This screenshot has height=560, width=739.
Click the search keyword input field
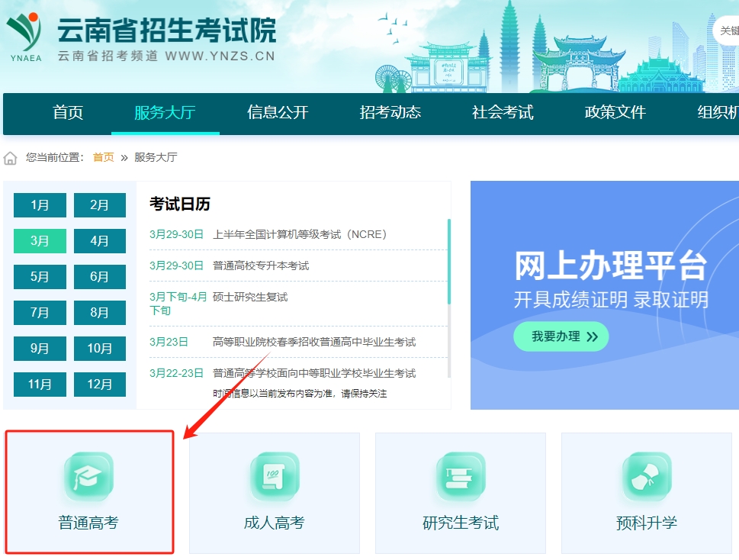point(728,31)
